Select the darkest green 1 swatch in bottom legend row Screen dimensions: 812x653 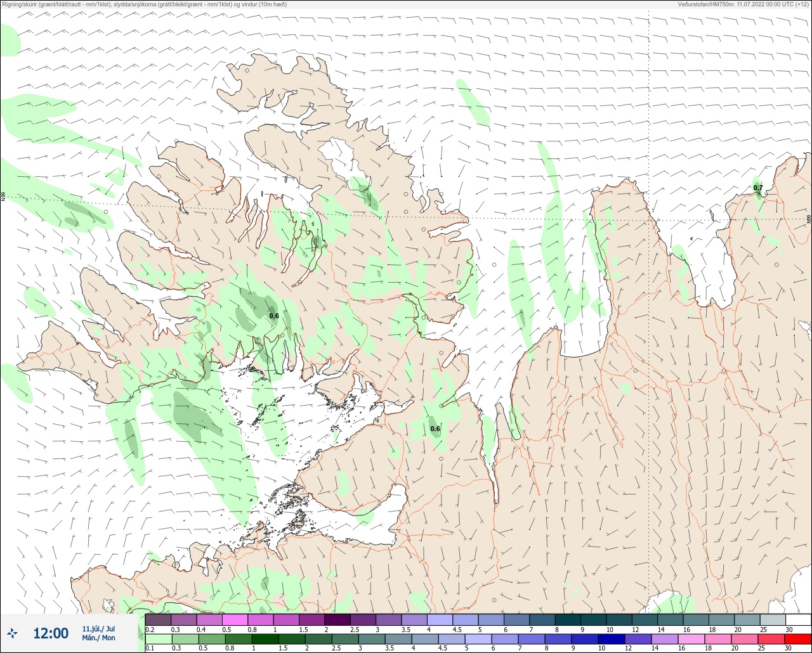pos(265,639)
